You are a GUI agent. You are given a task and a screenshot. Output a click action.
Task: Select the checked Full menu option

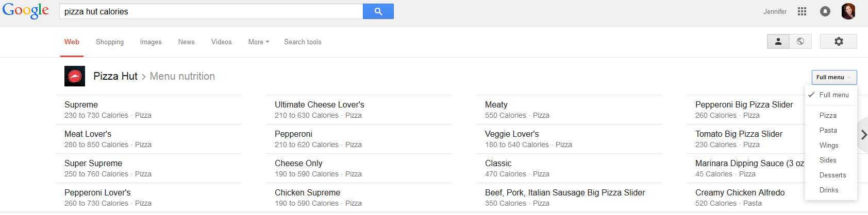tap(833, 95)
